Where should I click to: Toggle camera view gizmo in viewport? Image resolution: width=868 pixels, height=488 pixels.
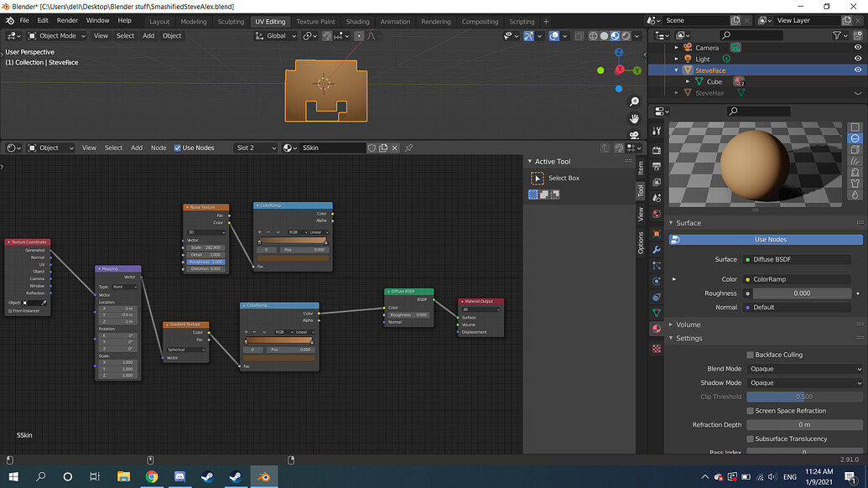point(634,135)
